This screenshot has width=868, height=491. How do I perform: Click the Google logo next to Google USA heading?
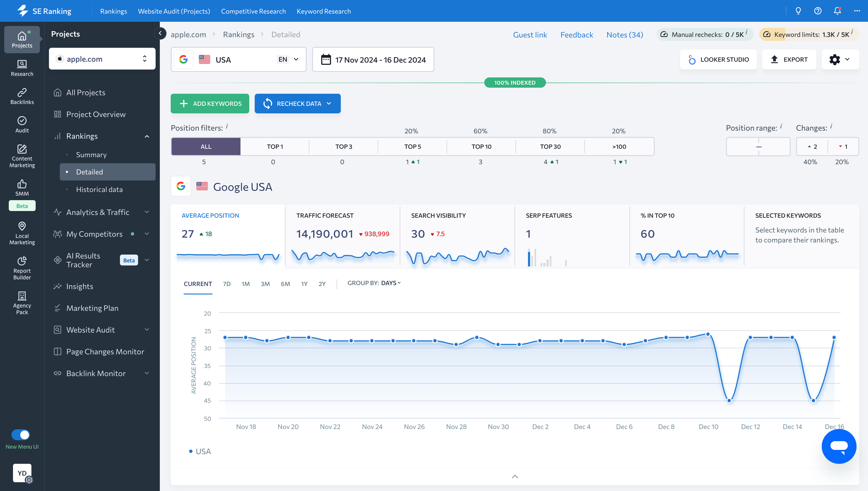point(181,186)
